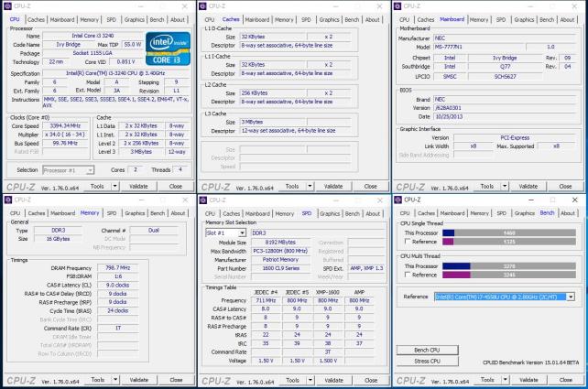Click the Package value Socket 1155 LGA

point(93,53)
